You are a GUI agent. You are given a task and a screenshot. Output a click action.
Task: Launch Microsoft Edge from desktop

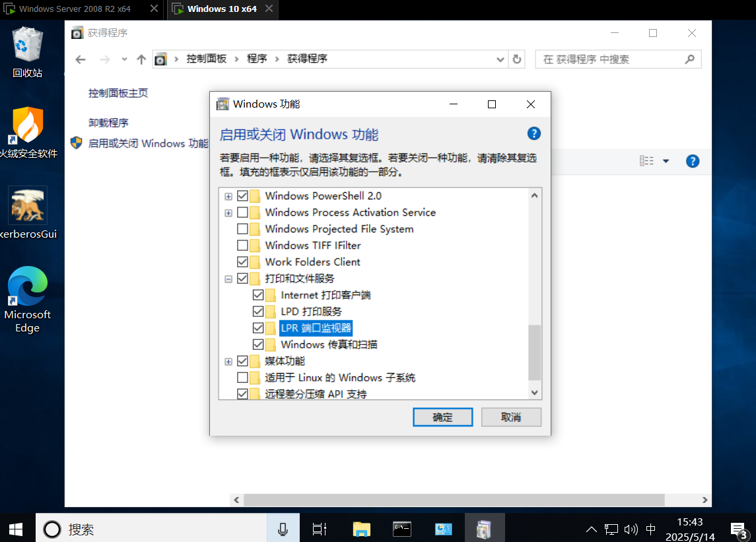(28, 299)
